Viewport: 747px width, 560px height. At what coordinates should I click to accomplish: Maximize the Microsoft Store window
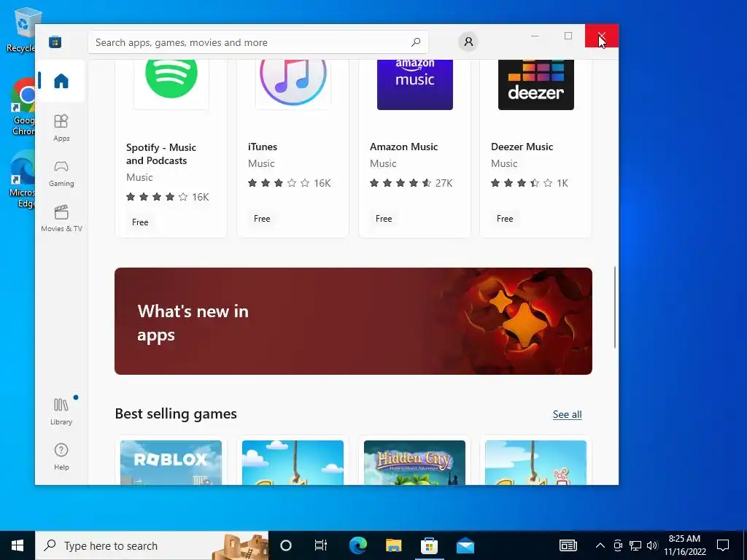tap(568, 36)
